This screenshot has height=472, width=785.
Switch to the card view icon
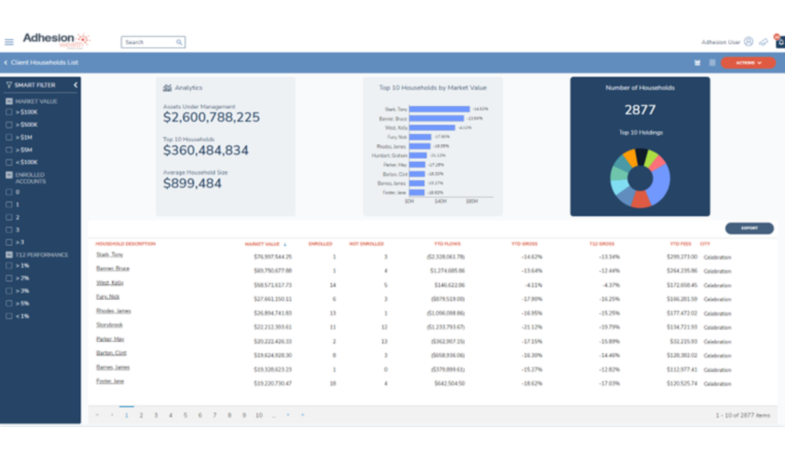(x=697, y=63)
